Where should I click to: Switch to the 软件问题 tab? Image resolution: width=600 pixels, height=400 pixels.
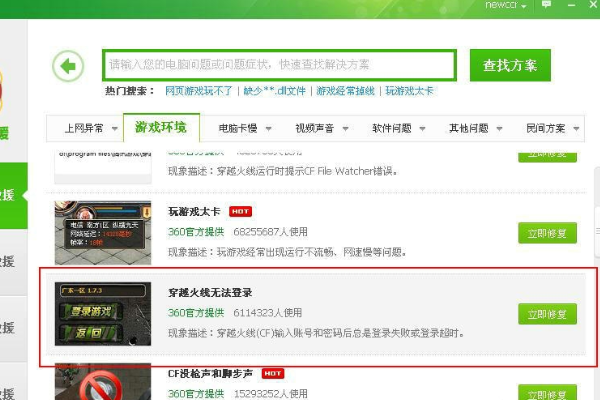(x=391, y=128)
